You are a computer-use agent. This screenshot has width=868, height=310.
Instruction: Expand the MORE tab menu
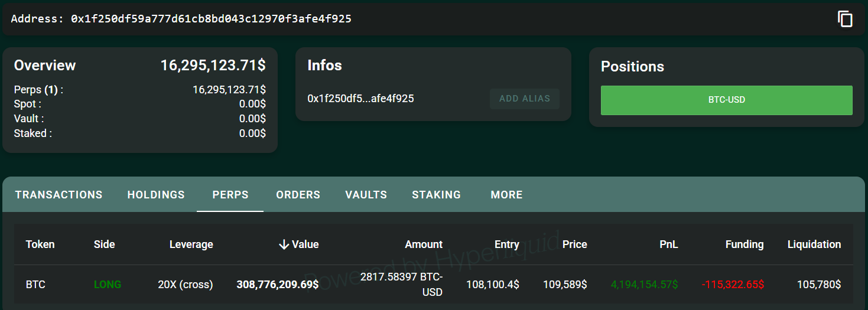pos(506,195)
